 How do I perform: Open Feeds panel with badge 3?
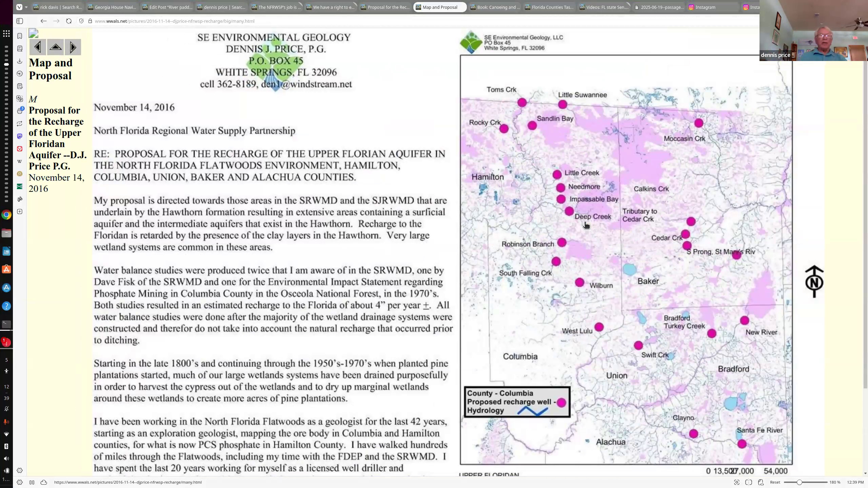20,111
